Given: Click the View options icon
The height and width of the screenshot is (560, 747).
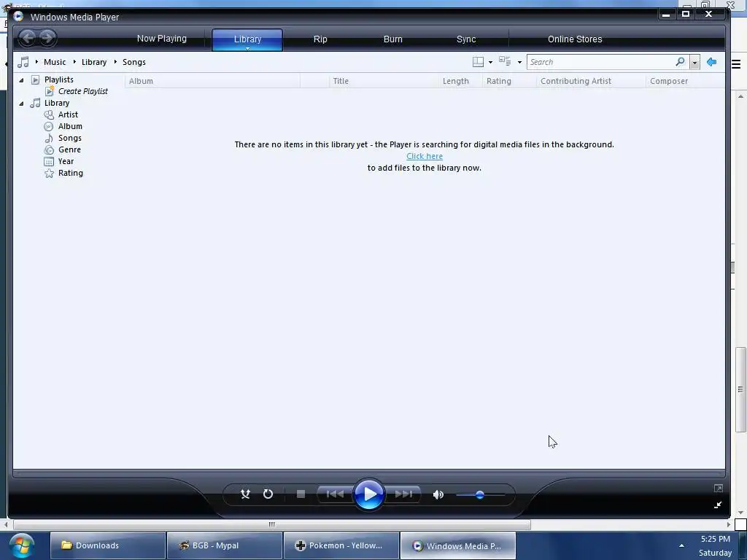Looking at the screenshot, I should pos(505,61).
